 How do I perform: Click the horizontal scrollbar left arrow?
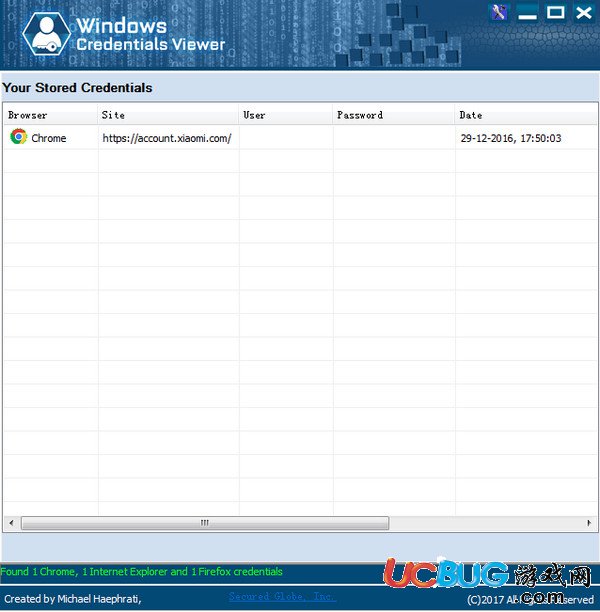click(11, 523)
